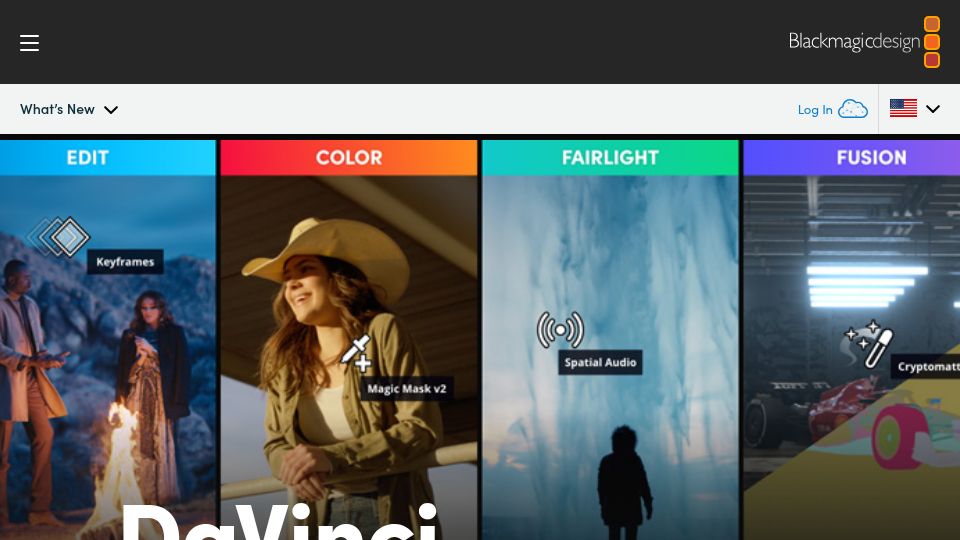Click the Cryptomatte label
960x540 pixels.
(x=926, y=366)
